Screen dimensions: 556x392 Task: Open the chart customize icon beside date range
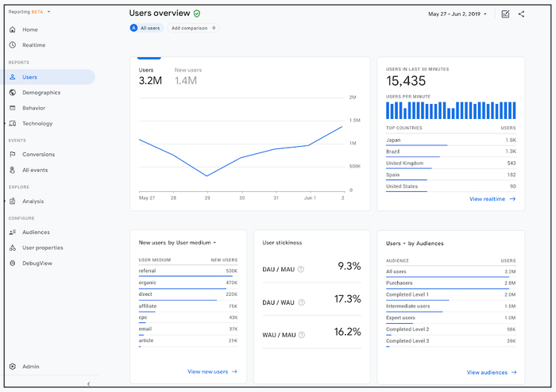click(x=505, y=14)
